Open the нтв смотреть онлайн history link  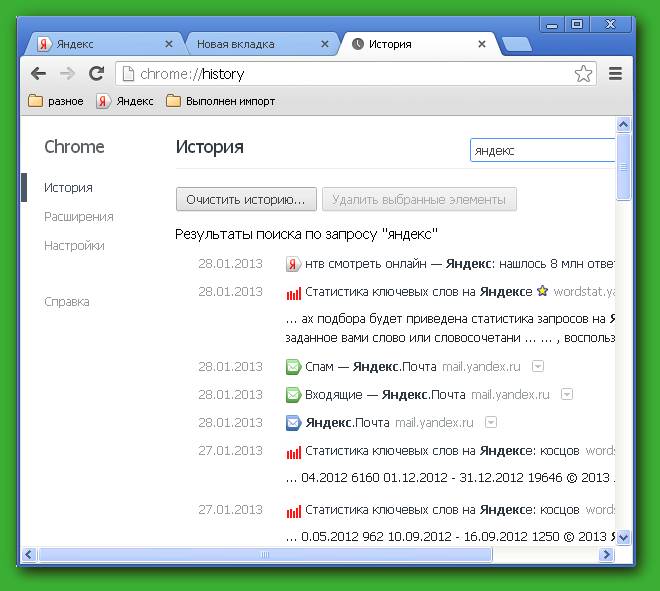click(460, 264)
